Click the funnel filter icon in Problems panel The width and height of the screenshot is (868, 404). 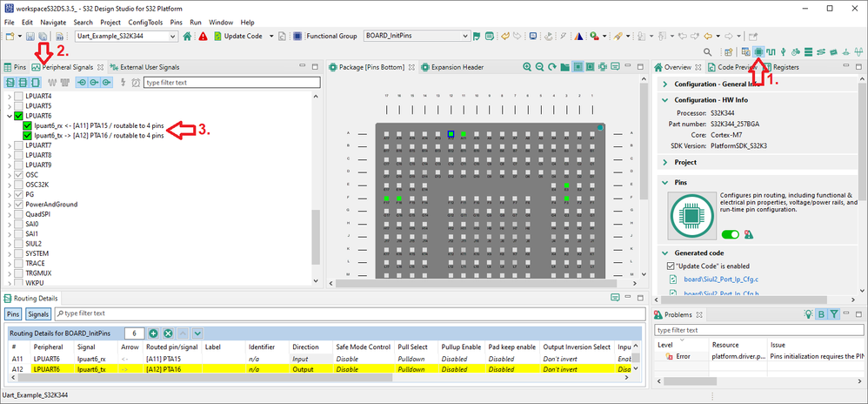click(834, 314)
